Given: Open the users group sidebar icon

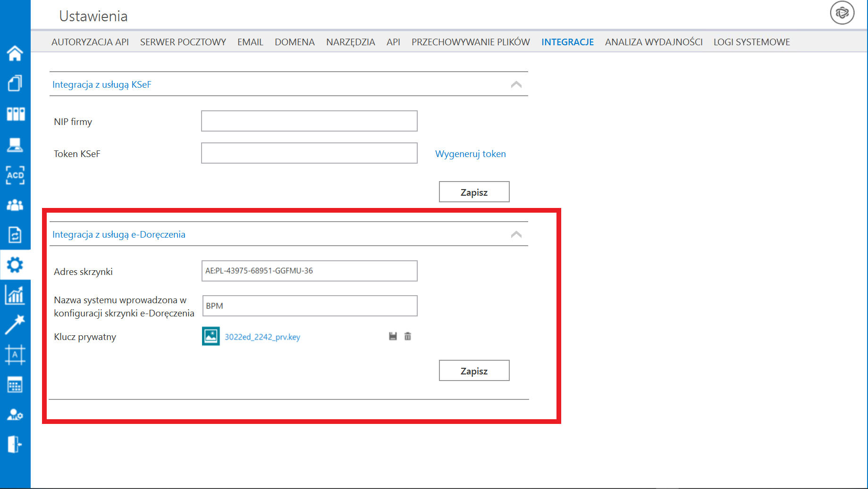Looking at the screenshot, I should pos(15,205).
